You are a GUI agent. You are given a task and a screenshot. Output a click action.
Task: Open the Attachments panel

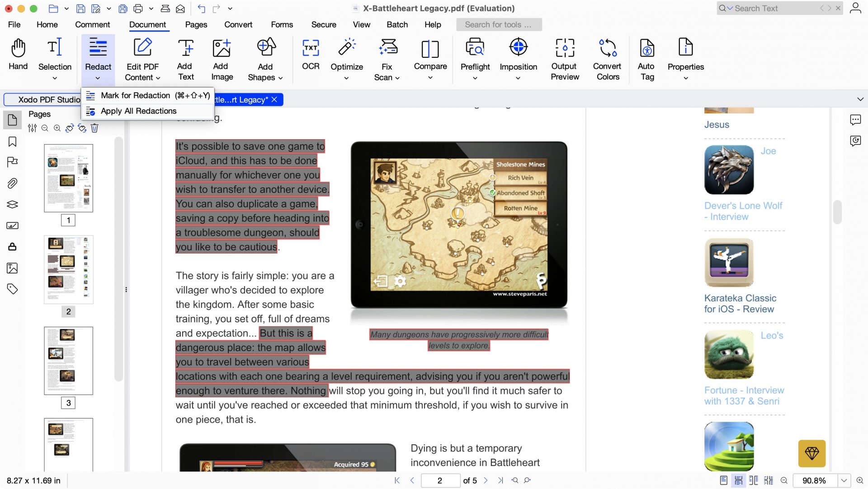(12, 183)
